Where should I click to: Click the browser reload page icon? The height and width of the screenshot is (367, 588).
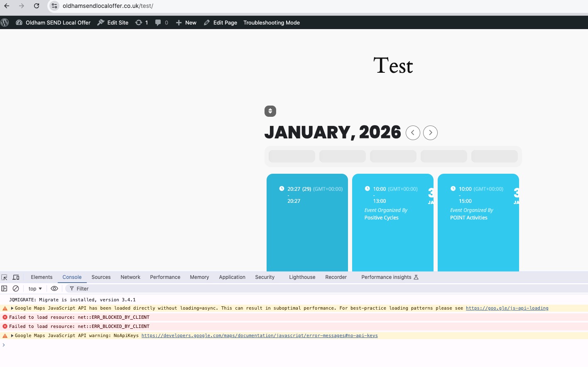pos(37,6)
